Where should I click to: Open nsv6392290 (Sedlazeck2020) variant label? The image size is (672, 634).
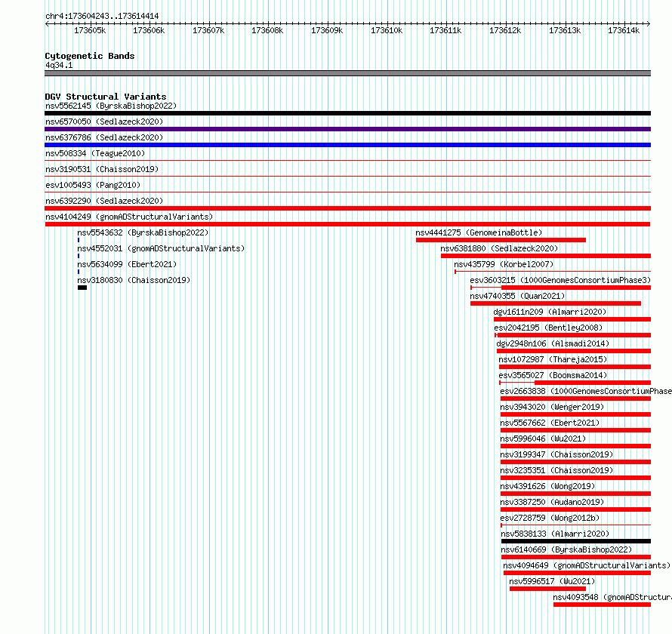(104, 201)
